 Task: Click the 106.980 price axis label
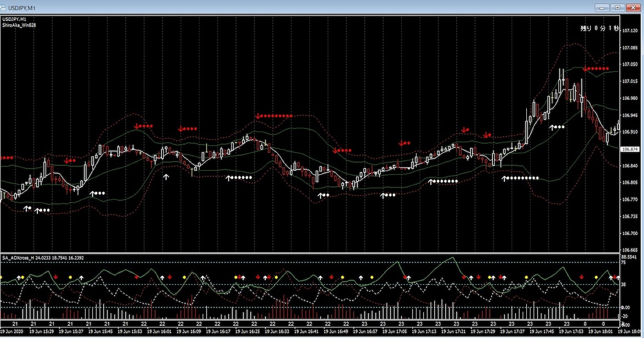[631, 98]
